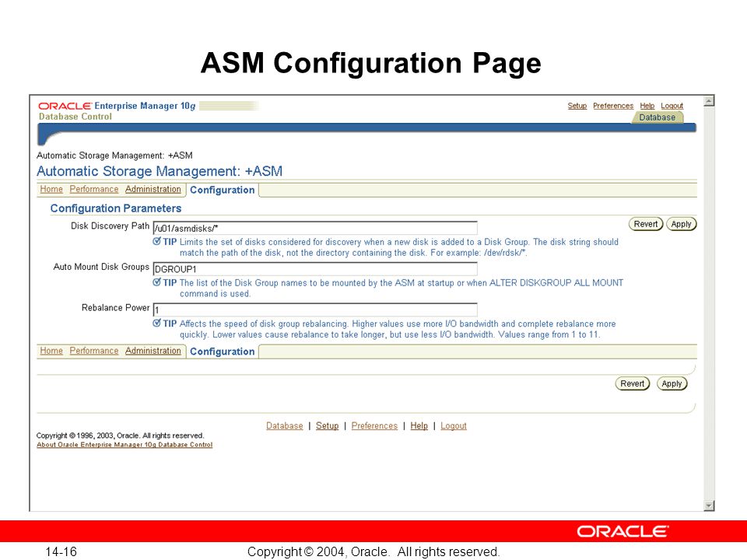Open the Preferences link in footer
747x560 pixels.
coord(374,425)
